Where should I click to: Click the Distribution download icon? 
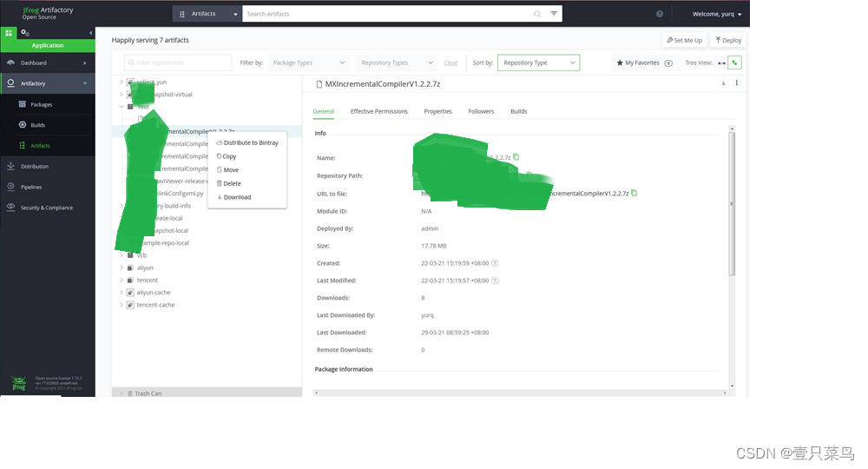tap(10, 166)
